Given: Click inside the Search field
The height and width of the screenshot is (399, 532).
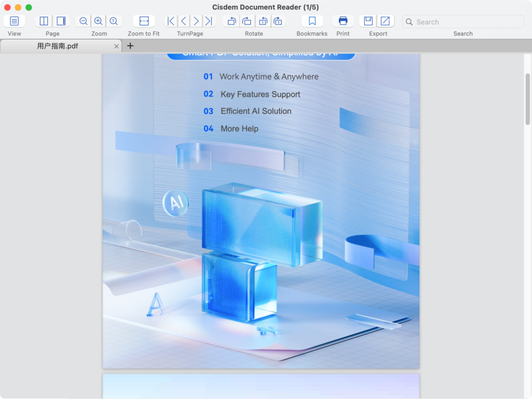Looking at the screenshot, I should click(462, 22).
